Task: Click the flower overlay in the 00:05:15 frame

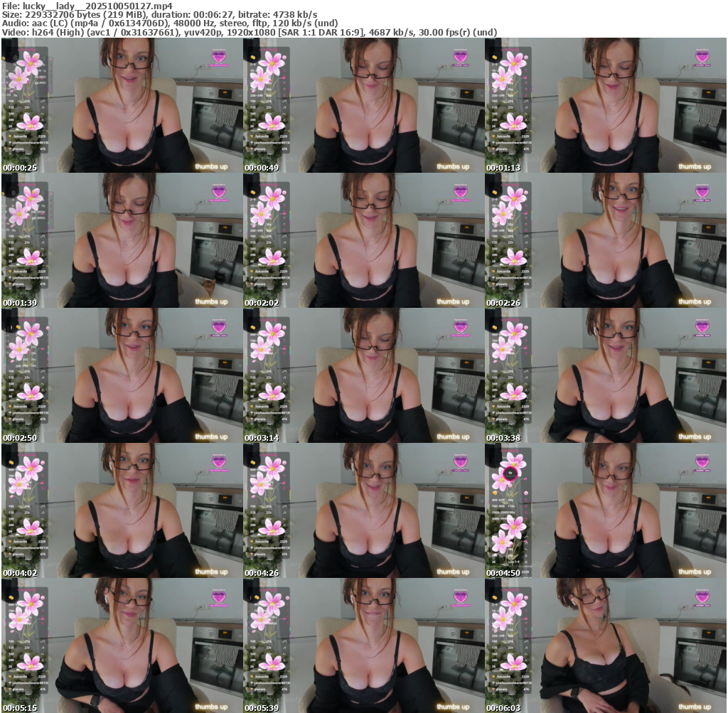Action: (x=30, y=604)
